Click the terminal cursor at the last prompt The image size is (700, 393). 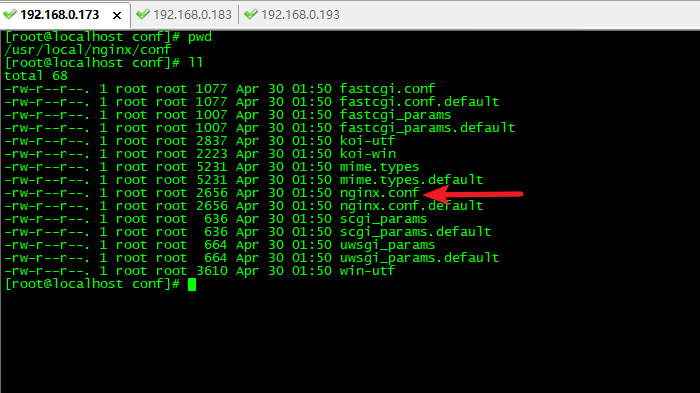point(192,284)
